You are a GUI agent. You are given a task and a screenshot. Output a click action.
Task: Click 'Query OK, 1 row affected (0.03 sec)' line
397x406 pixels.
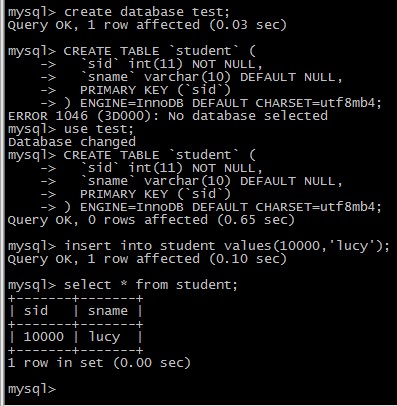[x=147, y=25]
